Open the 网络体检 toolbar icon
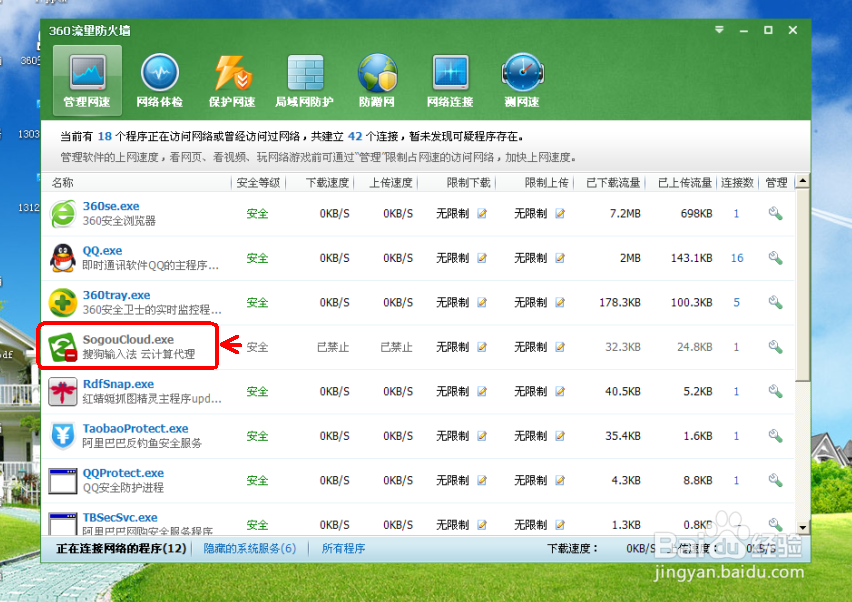This screenshot has width=852, height=602. coord(159,80)
